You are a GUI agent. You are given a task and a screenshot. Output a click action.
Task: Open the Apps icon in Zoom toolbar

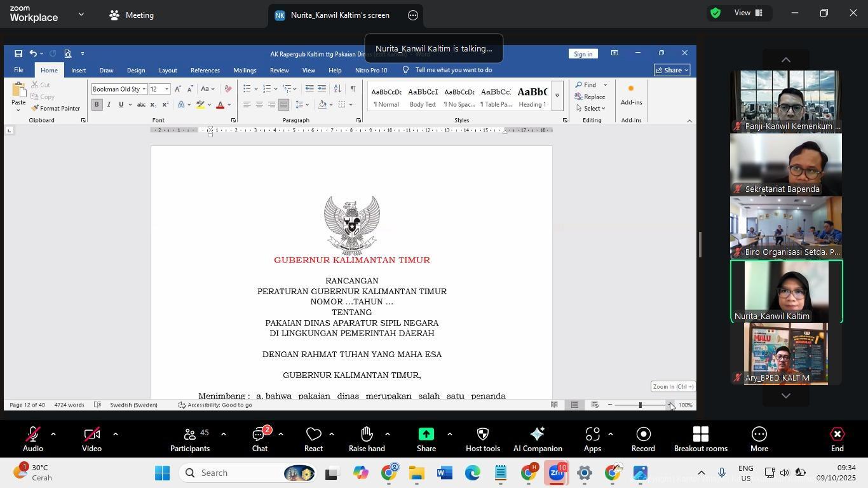[592, 440]
